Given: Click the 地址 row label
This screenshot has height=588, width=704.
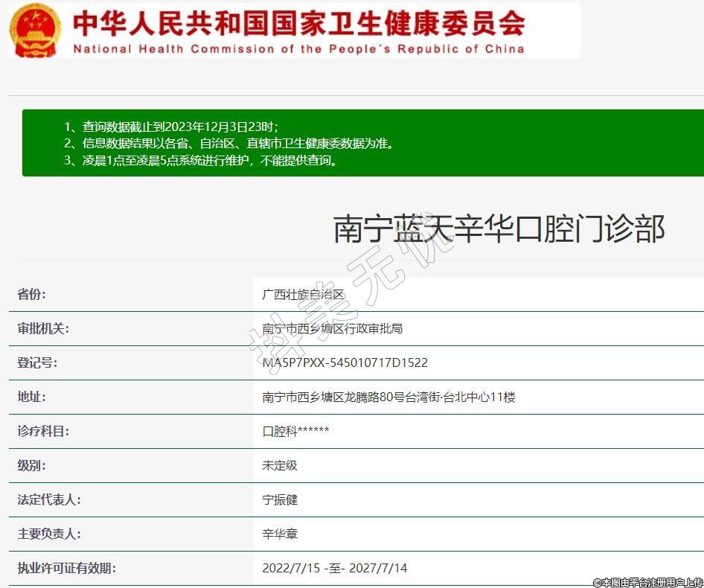Looking at the screenshot, I should coord(31,397).
